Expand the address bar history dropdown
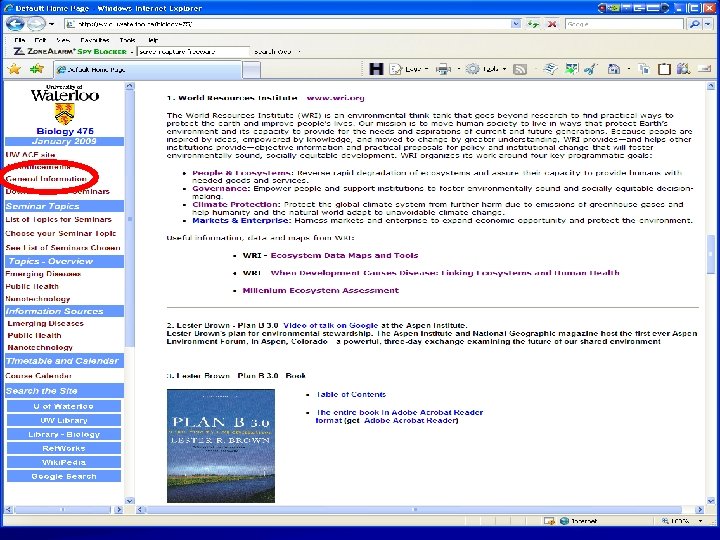 tap(516, 24)
